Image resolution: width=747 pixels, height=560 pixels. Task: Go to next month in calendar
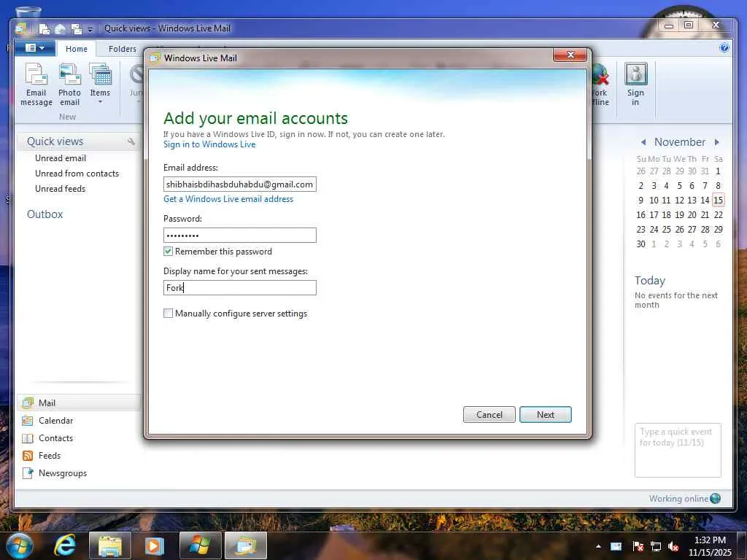pos(716,142)
